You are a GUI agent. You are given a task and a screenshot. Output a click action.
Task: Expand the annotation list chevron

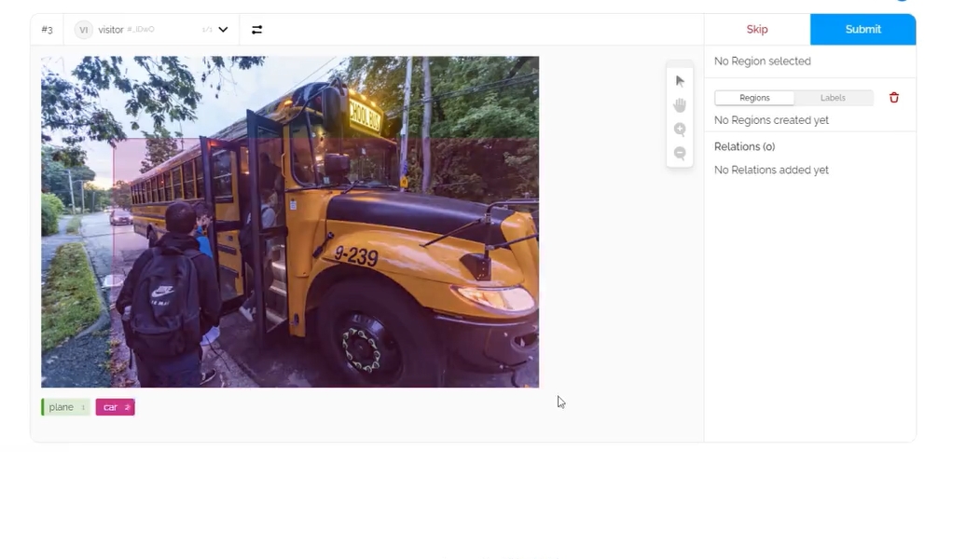pyautogui.click(x=223, y=30)
